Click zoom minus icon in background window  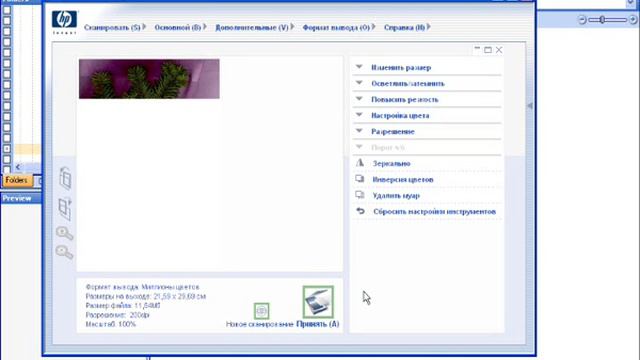[582, 20]
